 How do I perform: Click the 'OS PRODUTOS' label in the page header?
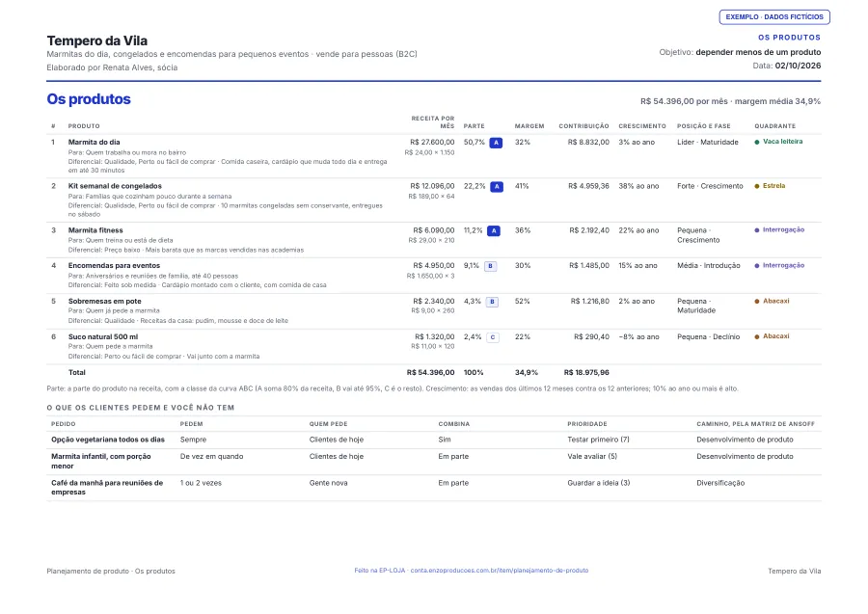coord(789,38)
